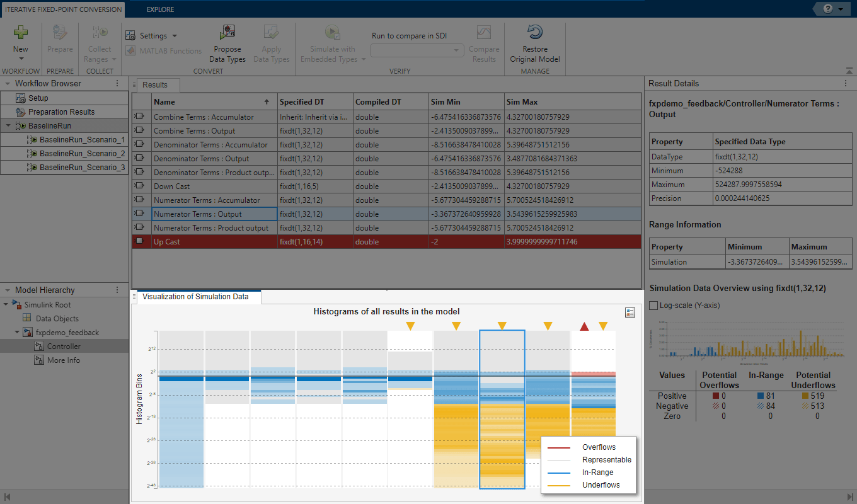Click the Data Objects grid icon
Viewport: 857px width, 504px height.
[x=27, y=319]
